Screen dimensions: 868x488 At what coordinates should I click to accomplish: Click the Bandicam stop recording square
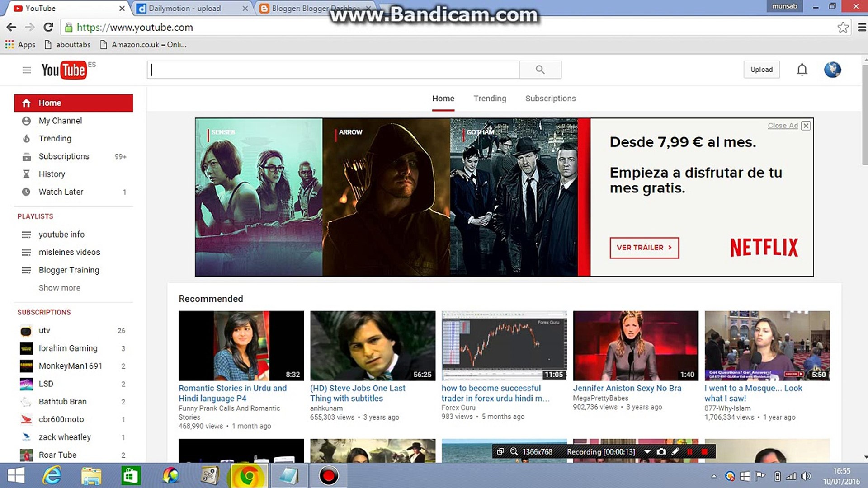pos(704,451)
